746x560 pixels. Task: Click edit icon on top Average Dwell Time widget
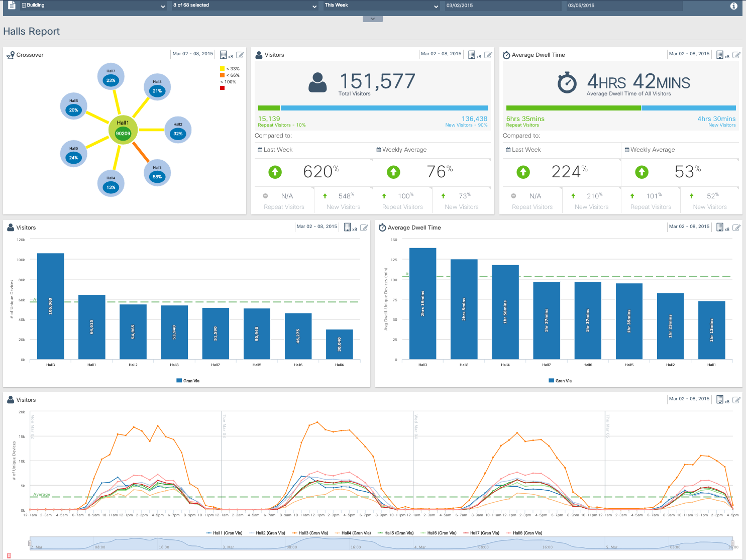tap(736, 55)
